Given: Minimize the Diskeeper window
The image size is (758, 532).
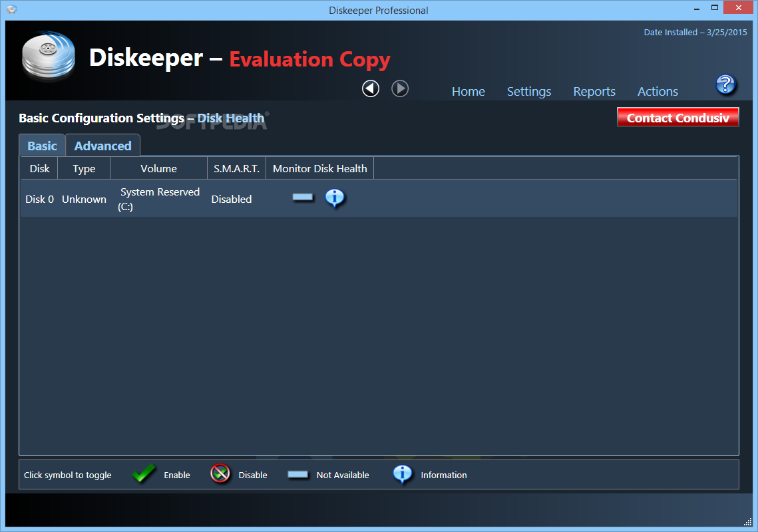Looking at the screenshot, I should (697, 8).
